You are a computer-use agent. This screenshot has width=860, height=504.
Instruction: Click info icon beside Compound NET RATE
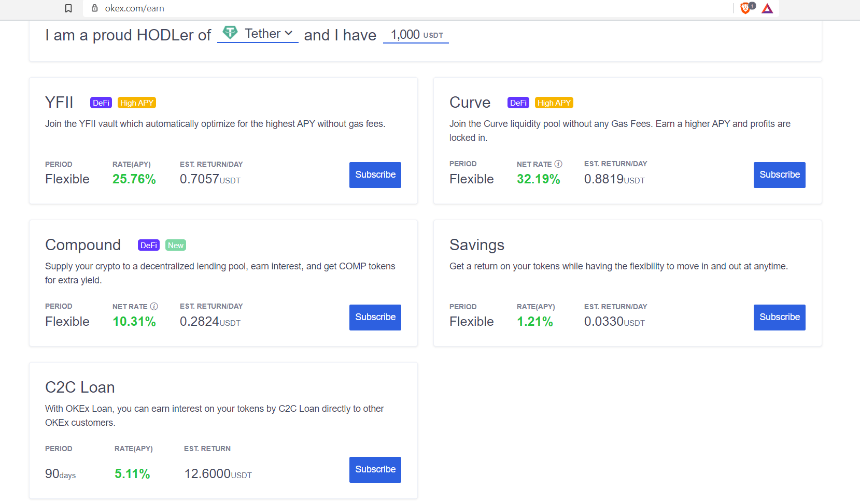pyautogui.click(x=154, y=306)
